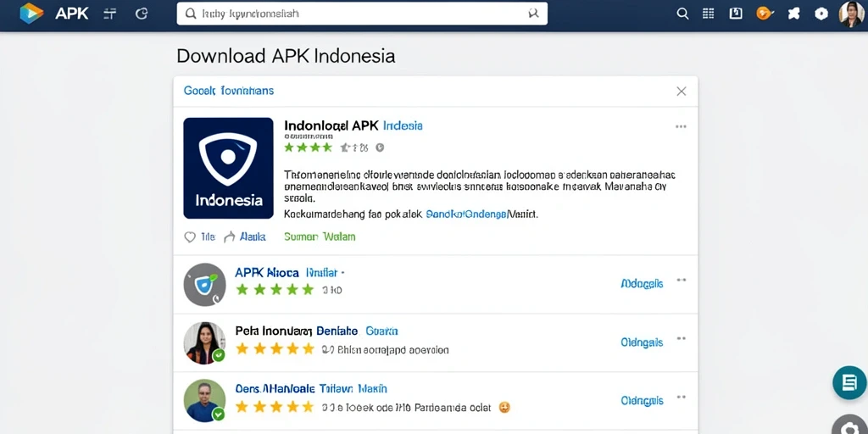Click the green stars in APK Nioca row
This screenshot has height=434, width=868.
click(x=275, y=289)
